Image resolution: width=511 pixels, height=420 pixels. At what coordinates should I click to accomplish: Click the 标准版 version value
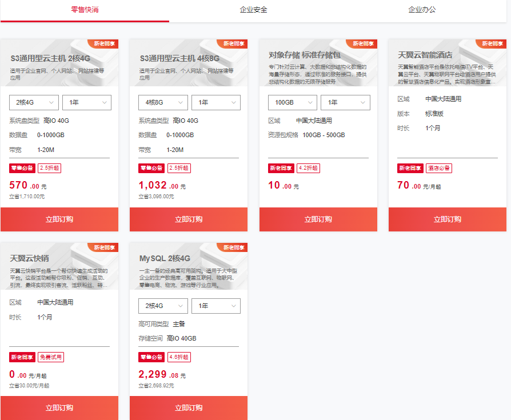pyautogui.click(x=434, y=114)
